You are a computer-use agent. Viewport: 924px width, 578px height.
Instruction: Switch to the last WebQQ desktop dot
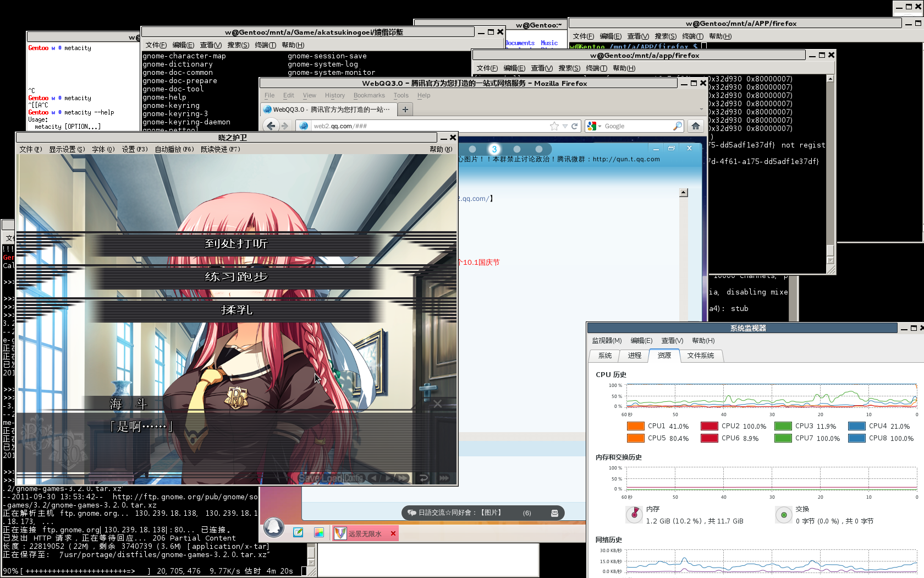539,149
